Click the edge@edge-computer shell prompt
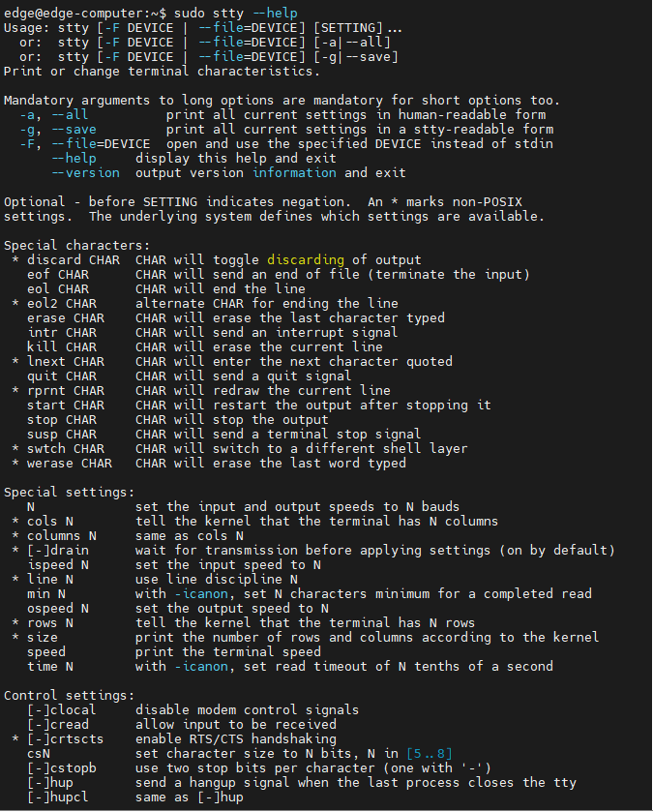 [85, 13]
